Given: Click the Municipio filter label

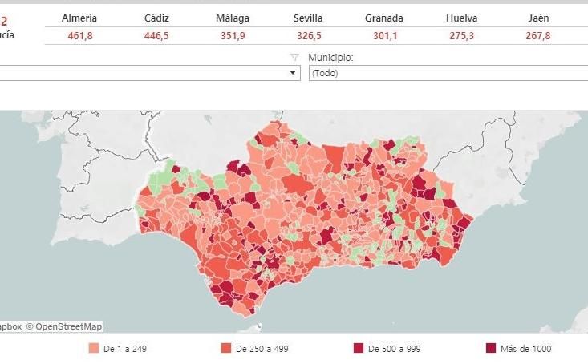Looking at the screenshot, I should click(330, 58).
